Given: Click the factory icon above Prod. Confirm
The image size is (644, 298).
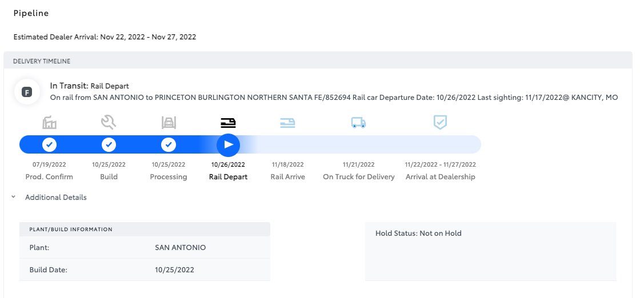Looking at the screenshot, I should (x=49, y=122).
